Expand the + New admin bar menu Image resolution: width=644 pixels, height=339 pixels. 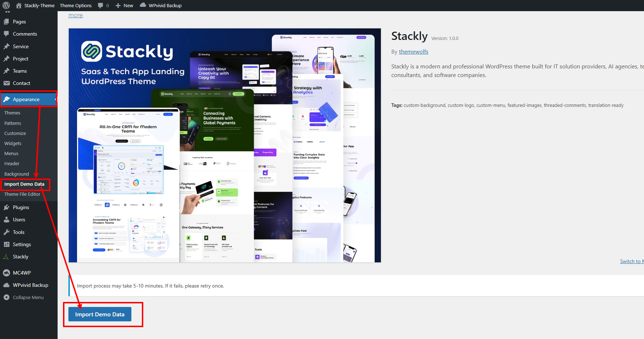pos(124,5)
